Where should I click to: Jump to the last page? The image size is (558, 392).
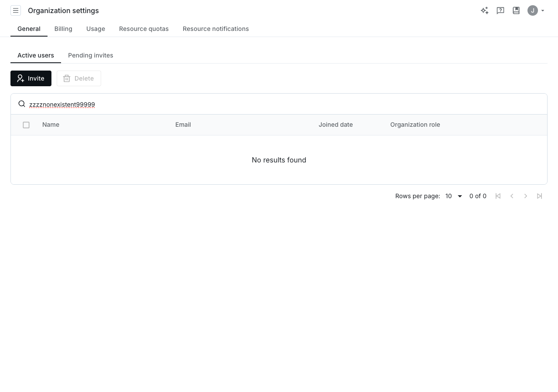tap(540, 196)
